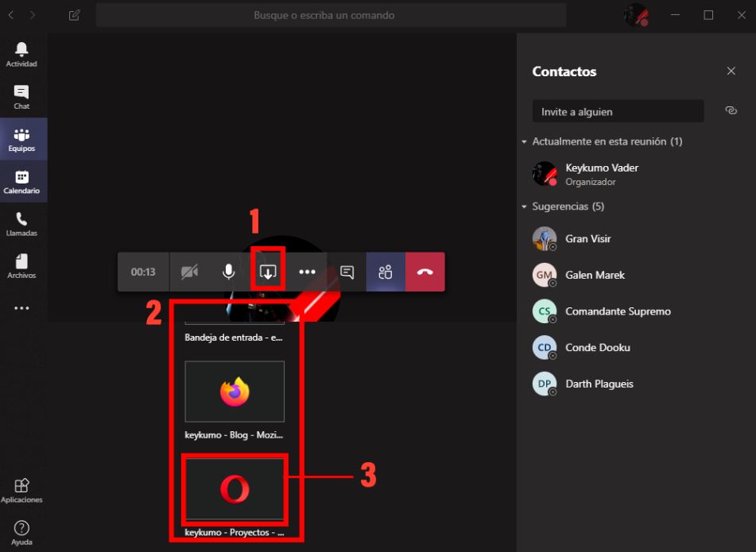Toggle the camera on

(189, 271)
